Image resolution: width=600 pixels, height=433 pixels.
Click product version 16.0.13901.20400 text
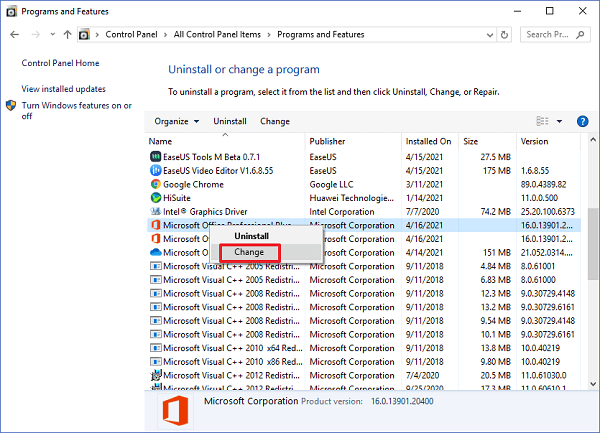tap(402, 401)
